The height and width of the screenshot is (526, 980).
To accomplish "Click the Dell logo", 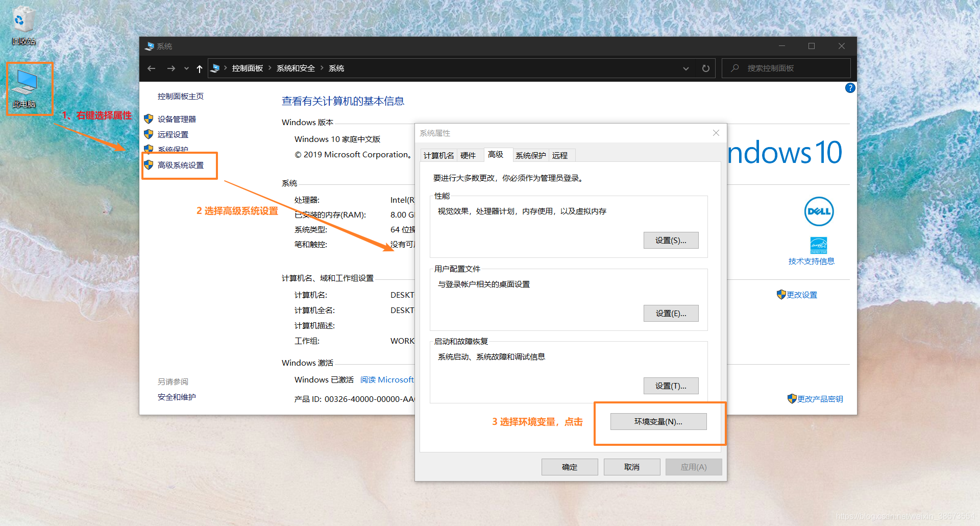I will (819, 211).
